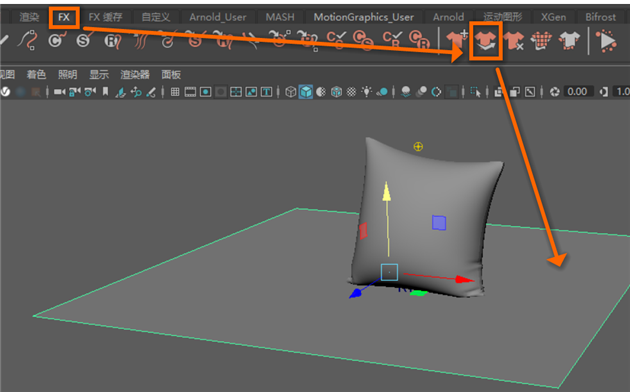Click the curve with square handles shelf icon
Screen dimensions: 630x392
click(x=28, y=40)
